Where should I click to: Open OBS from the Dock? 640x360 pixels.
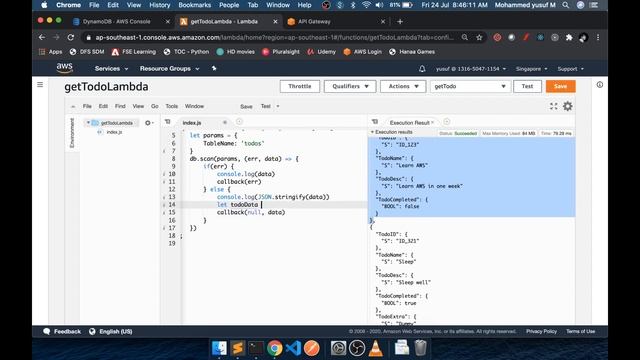coord(357,348)
